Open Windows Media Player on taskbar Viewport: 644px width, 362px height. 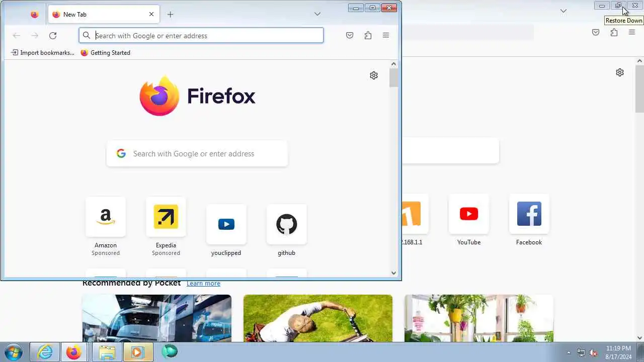137,352
